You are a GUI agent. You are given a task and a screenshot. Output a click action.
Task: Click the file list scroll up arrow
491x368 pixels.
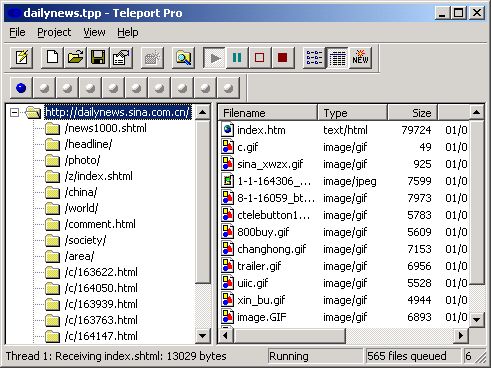(477, 112)
